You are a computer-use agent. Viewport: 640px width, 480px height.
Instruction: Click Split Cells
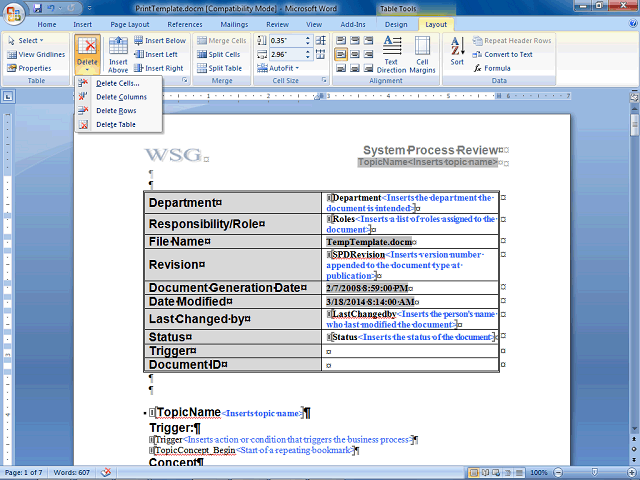(218, 54)
